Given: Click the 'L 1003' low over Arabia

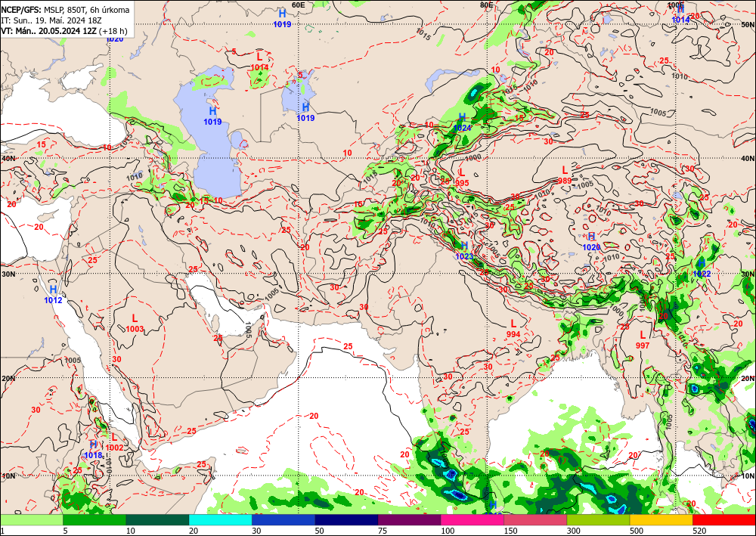Looking at the screenshot, I should (135, 324).
